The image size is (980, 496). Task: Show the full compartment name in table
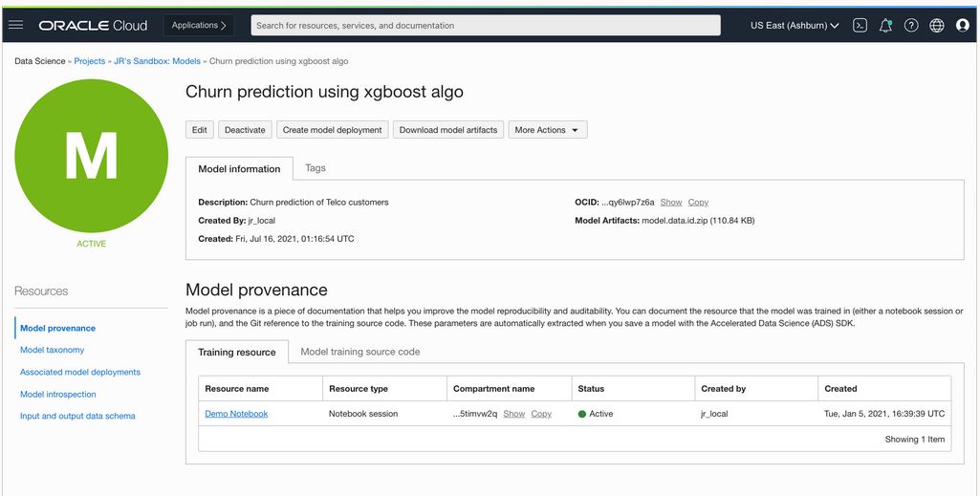[513, 414]
